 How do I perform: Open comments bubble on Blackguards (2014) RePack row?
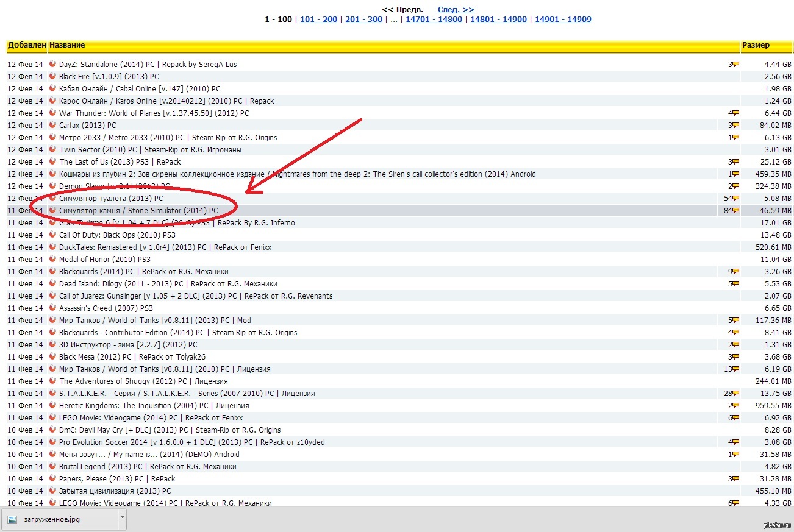[x=735, y=272]
